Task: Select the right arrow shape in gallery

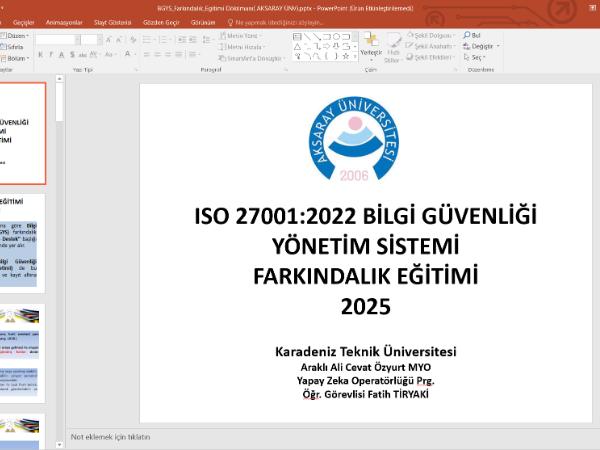Action: (326, 47)
